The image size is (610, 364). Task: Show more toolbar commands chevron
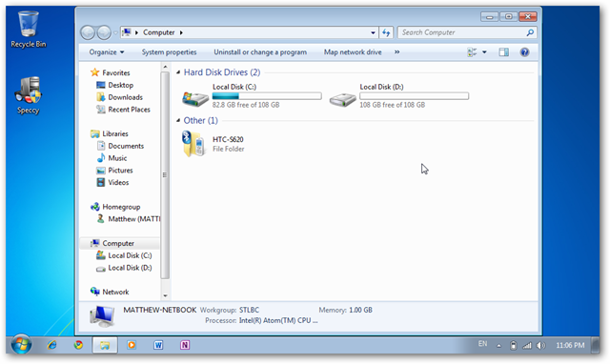pyautogui.click(x=396, y=52)
